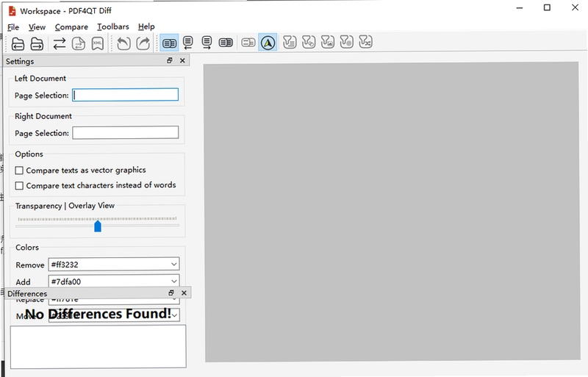Image resolution: width=588 pixels, height=377 pixels.
Task: Click the empty differences list box
Action: pyautogui.click(x=98, y=347)
